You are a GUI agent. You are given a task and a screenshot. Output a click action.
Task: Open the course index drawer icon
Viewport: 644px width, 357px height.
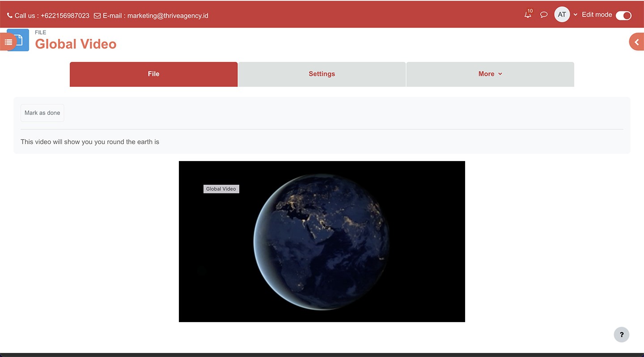pos(8,42)
